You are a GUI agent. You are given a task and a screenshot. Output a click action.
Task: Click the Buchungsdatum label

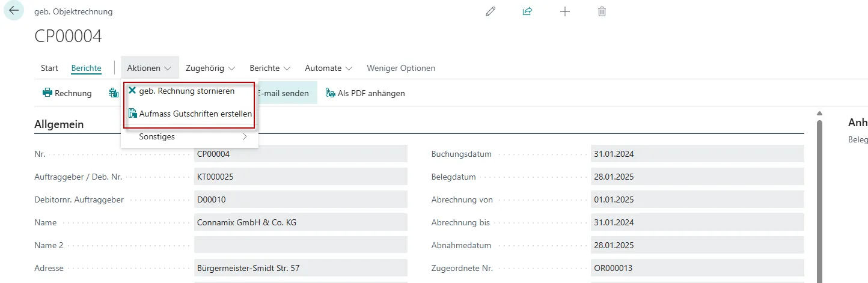(x=462, y=154)
